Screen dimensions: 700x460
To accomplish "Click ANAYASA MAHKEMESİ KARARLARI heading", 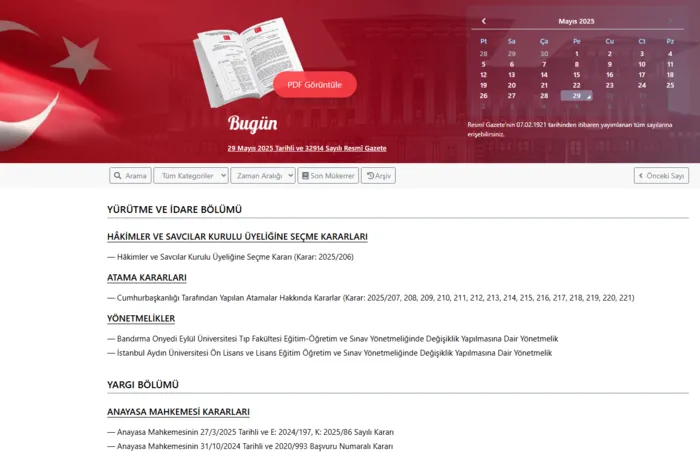I will 178,412.
